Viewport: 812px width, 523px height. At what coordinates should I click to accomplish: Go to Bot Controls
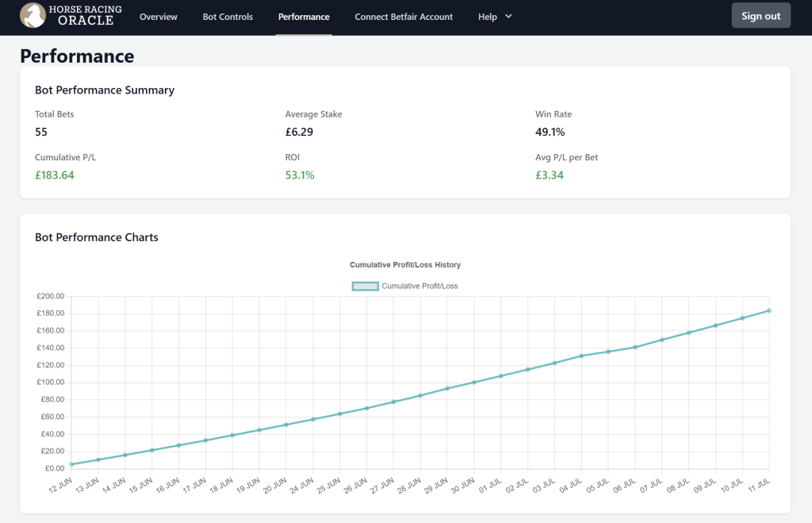click(x=228, y=17)
